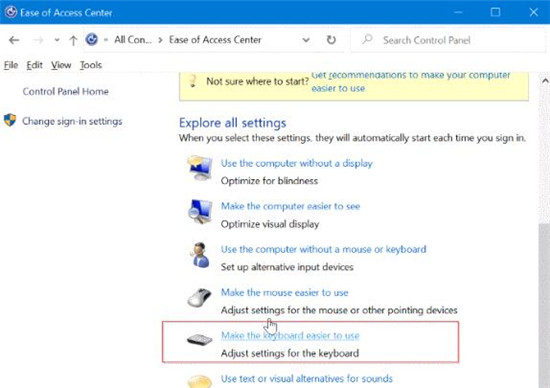Click the shield icon beside Change sign-in settings
550x388 pixels.
pyautogui.click(x=10, y=120)
